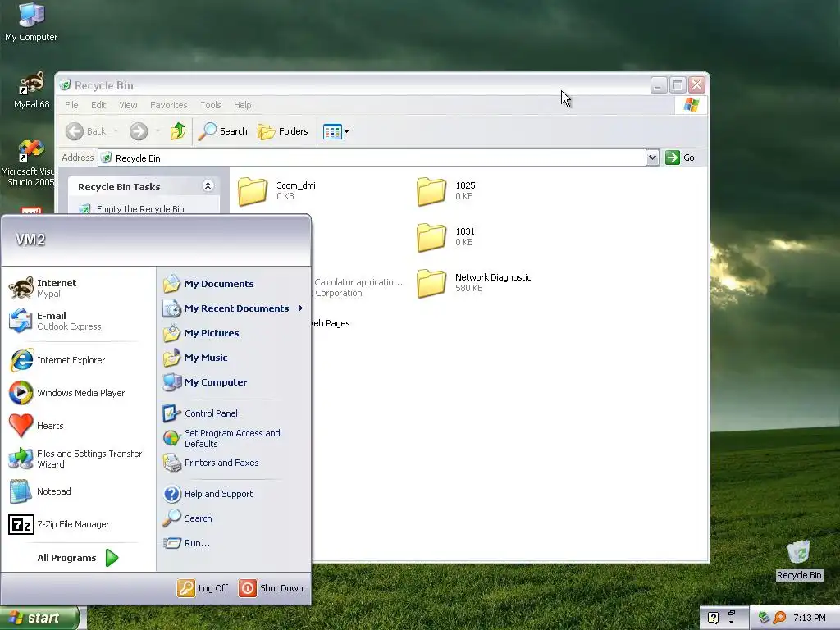Collapse the Recycle Bin Tasks panel
840x630 pixels.
click(208, 186)
